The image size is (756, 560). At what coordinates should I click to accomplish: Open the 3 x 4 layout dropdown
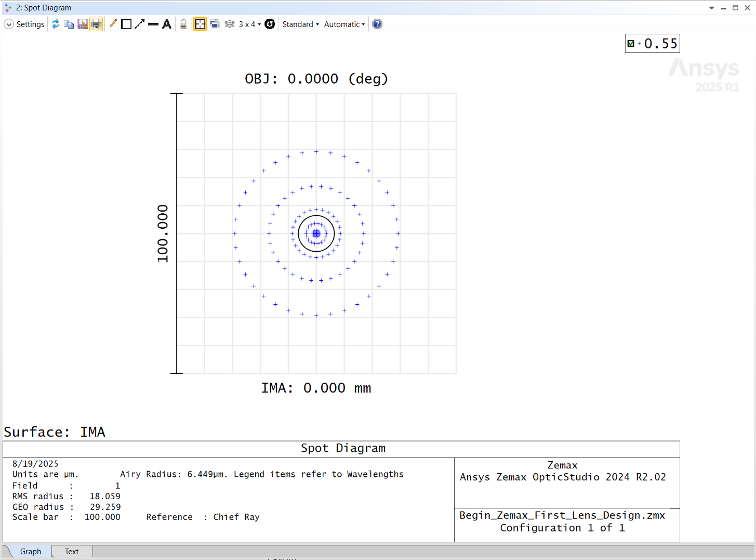249,24
